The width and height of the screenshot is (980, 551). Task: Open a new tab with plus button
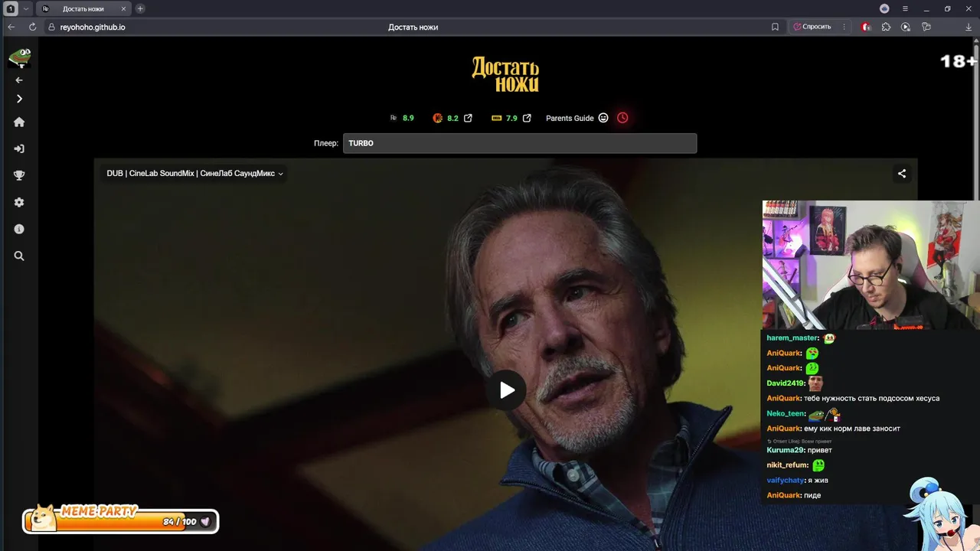pyautogui.click(x=140, y=8)
